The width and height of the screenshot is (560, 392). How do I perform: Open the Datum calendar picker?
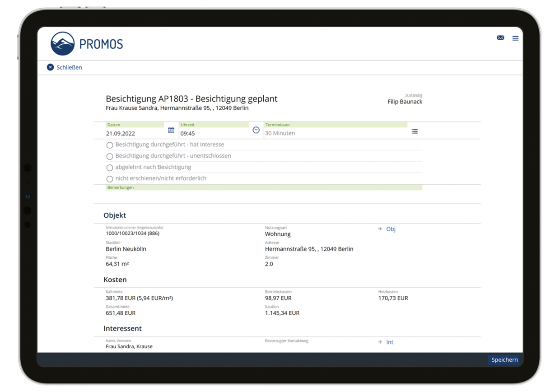tap(171, 130)
